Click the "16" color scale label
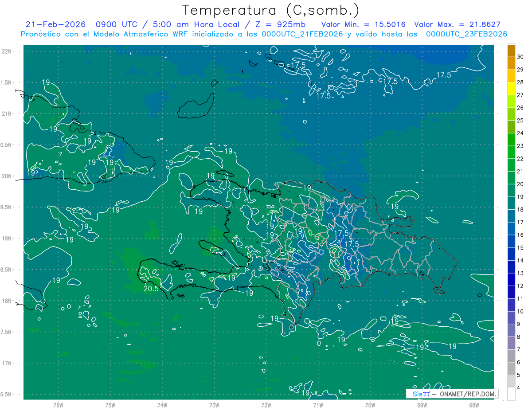532x411 pixels. [520, 235]
